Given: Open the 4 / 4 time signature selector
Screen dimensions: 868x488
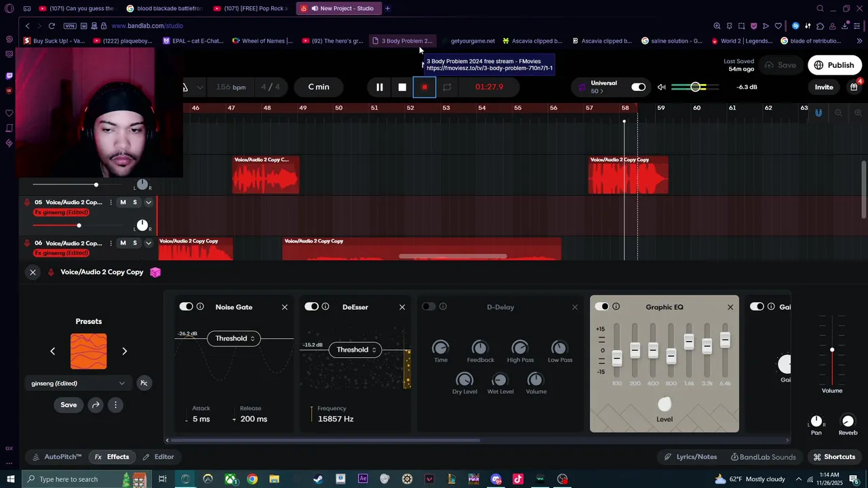Looking at the screenshot, I should point(271,87).
